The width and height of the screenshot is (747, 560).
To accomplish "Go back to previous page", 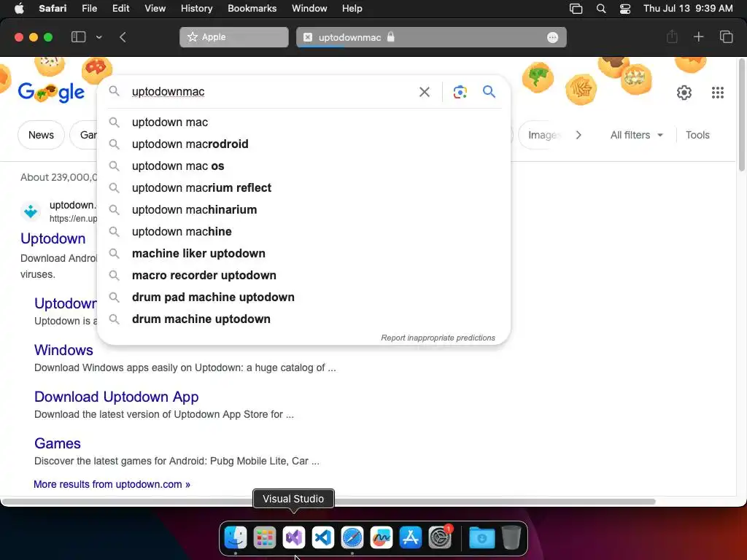I will (123, 37).
